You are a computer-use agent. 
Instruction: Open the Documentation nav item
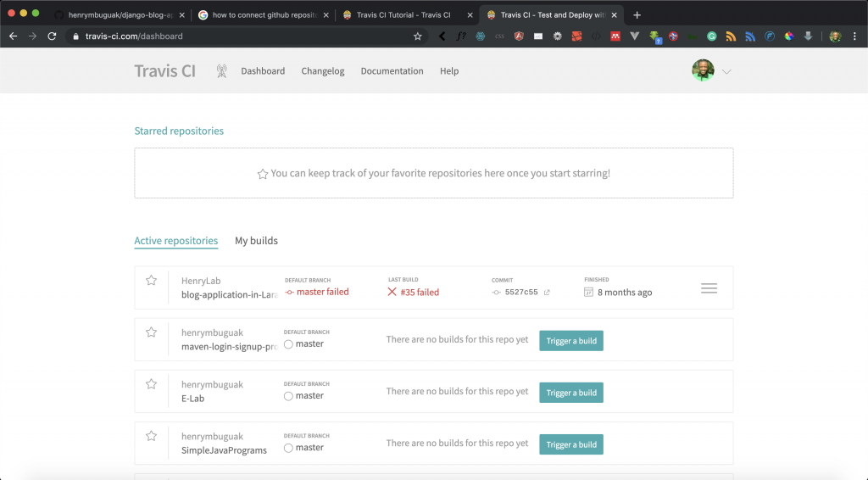(x=392, y=71)
